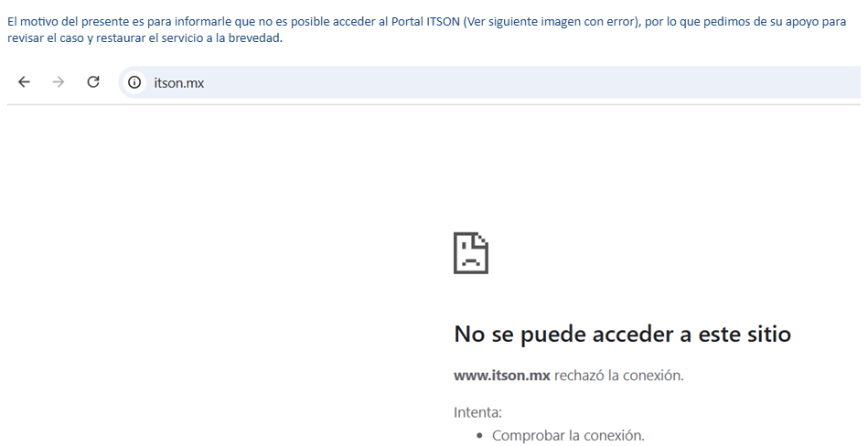
Task: Select the 'Comprobar la conexión' suggestion
Action: (x=568, y=435)
